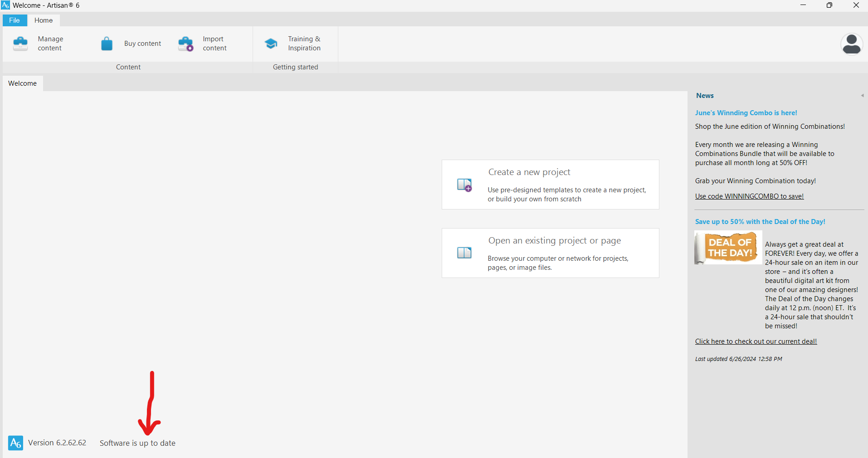Screen dimensions: 868x458
Task: Click the Artisan app icon in title bar
Action: (x=5, y=5)
